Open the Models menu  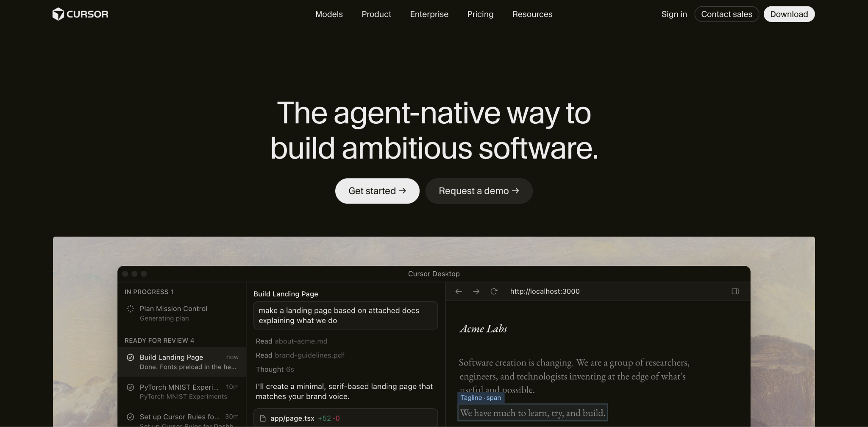click(329, 14)
